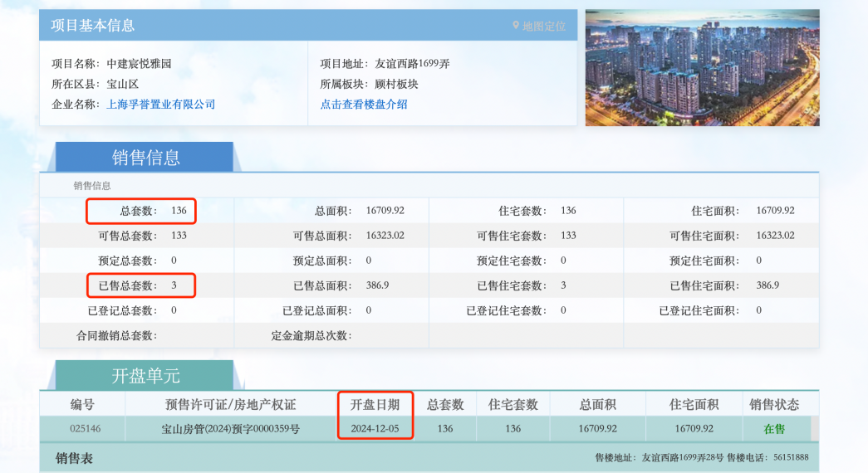Click the 已售住宅面积 value 386.9

pyautogui.click(x=767, y=285)
